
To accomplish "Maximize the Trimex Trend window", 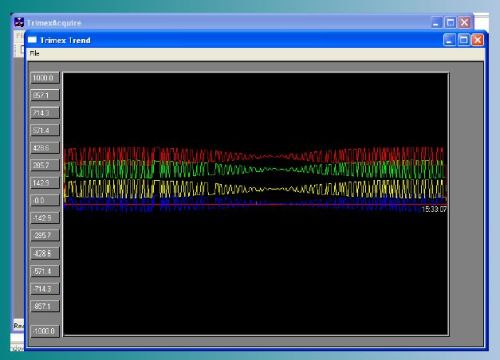I will pyautogui.click(x=464, y=40).
